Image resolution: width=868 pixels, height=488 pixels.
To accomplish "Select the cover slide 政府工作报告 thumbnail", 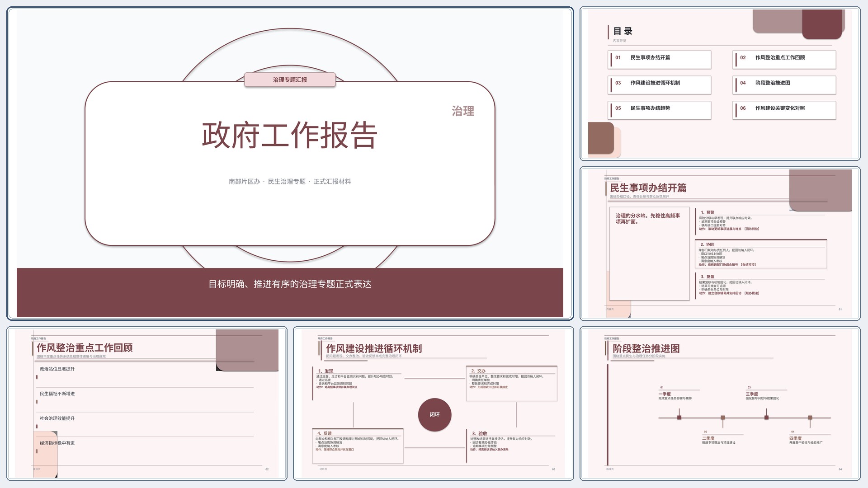I will point(290,164).
